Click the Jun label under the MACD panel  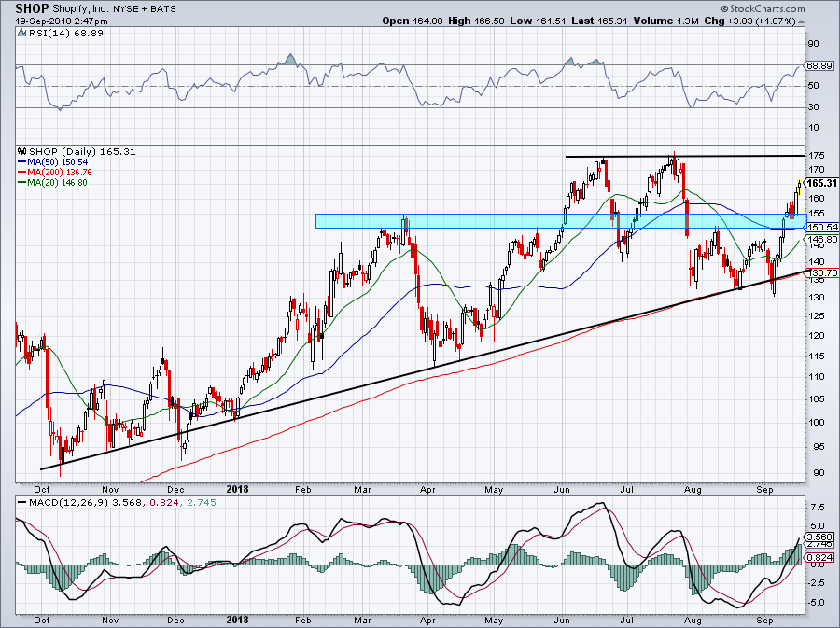(562, 620)
